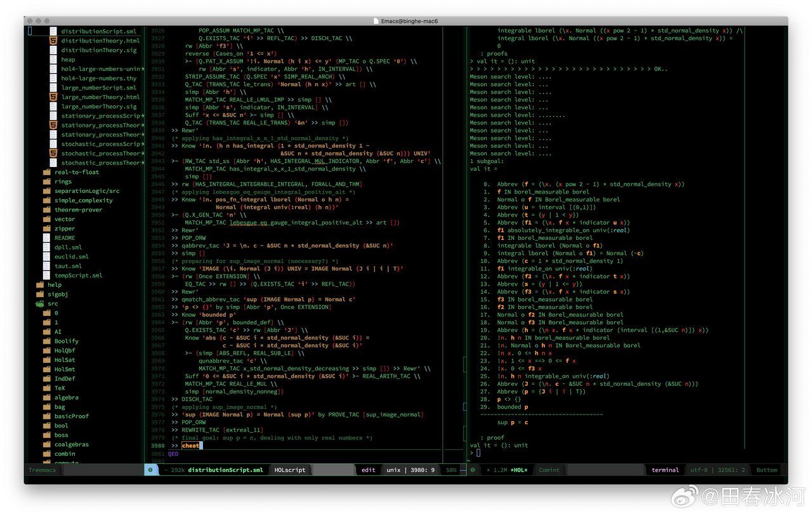Click the Comint mode name in the right mode line
Image resolution: width=812 pixels, height=516 pixels.
(549, 470)
